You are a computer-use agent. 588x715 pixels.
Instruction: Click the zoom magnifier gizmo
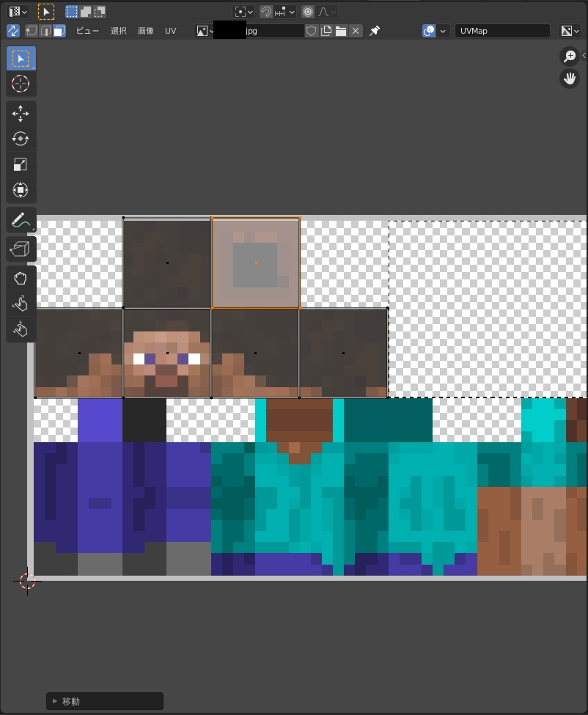570,56
